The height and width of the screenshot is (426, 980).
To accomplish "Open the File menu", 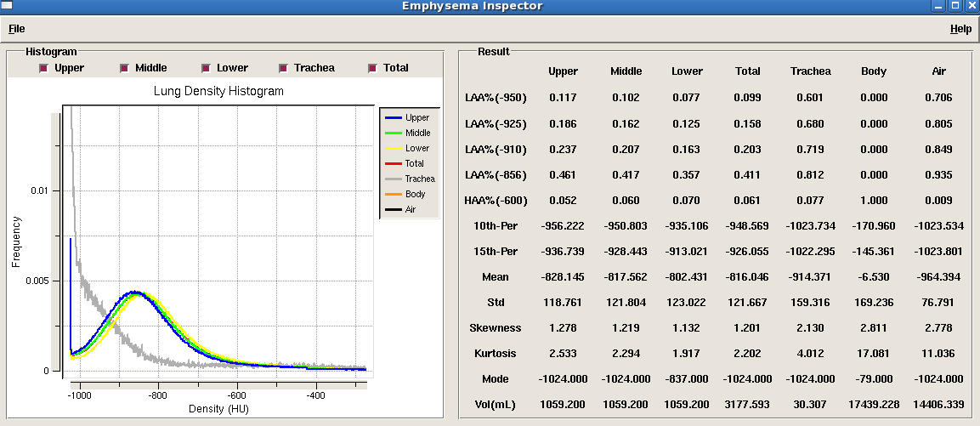I will point(17,29).
